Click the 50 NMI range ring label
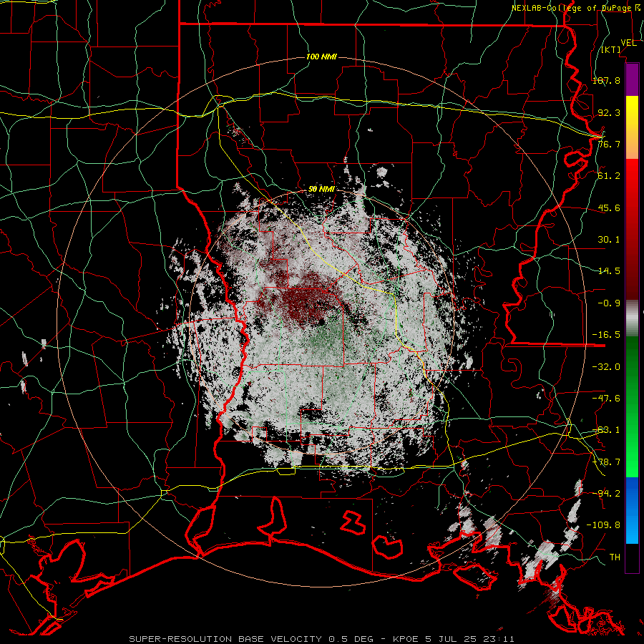This screenshot has height=644, width=644. point(321,189)
